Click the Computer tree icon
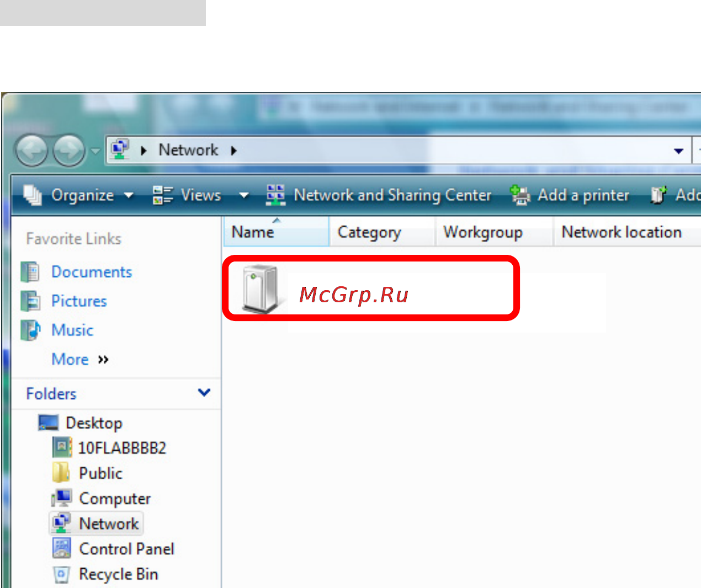The height and width of the screenshot is (588, 701). (x=61, y=498)
